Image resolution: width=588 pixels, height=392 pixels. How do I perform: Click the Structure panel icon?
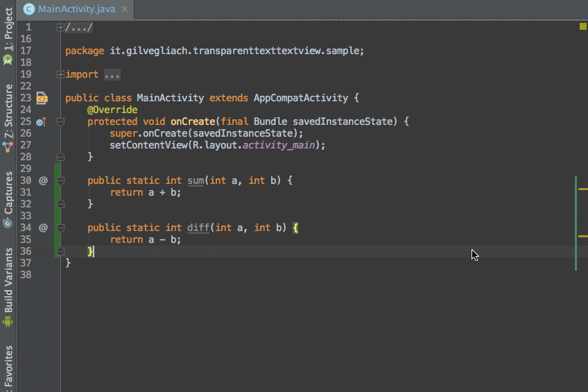tap(8, 146)
